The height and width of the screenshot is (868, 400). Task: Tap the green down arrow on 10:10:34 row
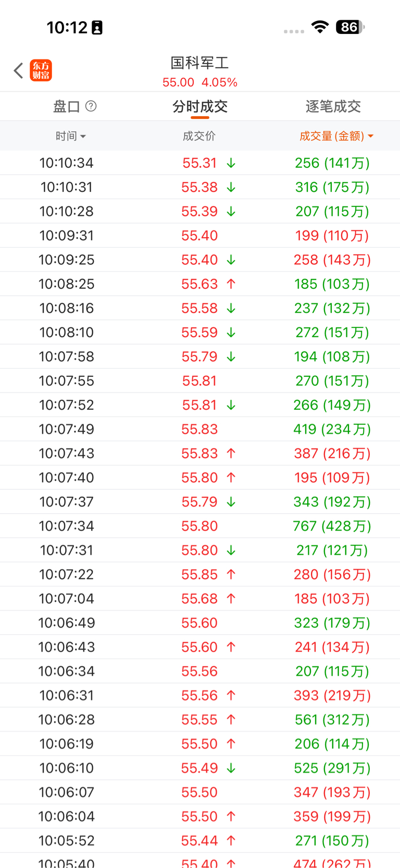231,163
